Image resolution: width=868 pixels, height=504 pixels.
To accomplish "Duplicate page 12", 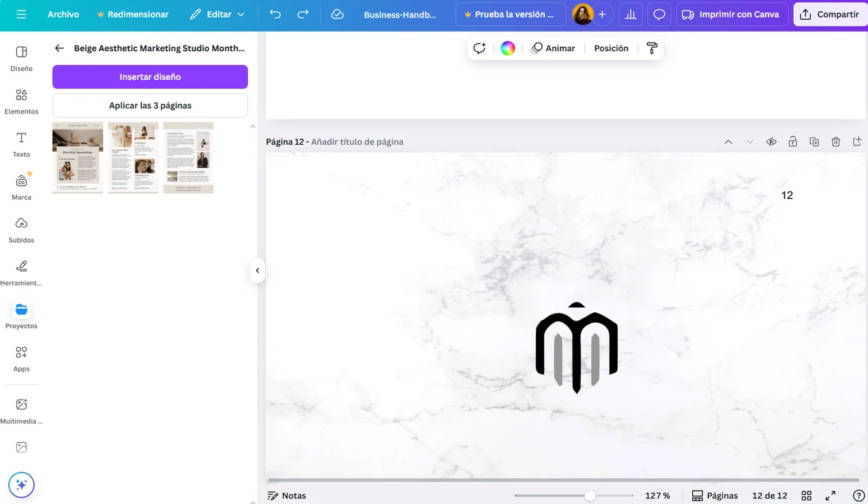I will 814,141.
